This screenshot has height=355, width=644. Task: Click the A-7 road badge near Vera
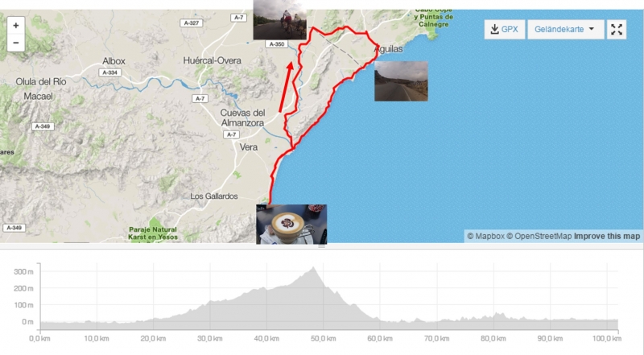coord(231,134)
